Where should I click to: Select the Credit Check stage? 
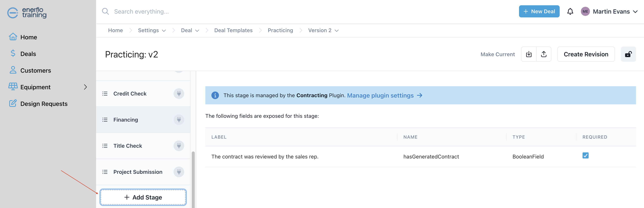(x=143, y=93)
